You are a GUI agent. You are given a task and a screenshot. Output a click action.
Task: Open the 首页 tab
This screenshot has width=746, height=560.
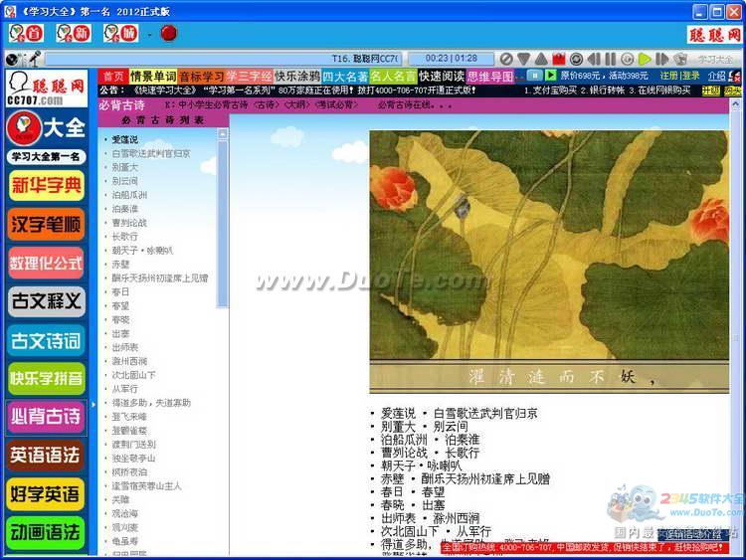pos(113,77)
